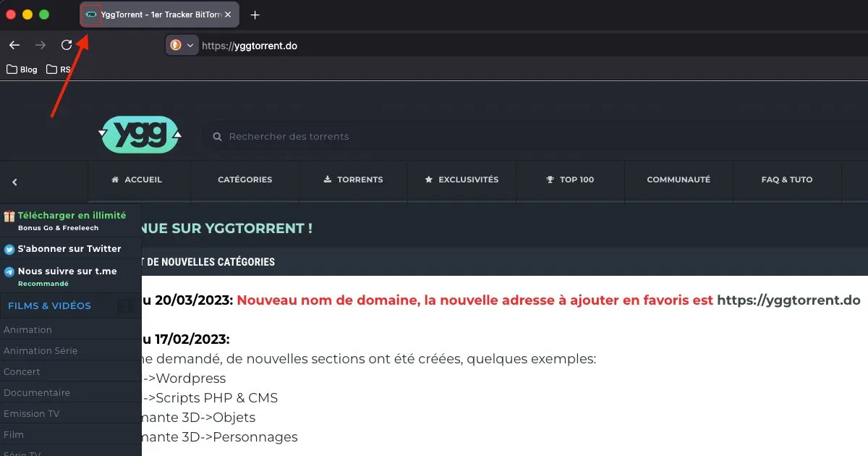Select the Animation category

point(27,329)
